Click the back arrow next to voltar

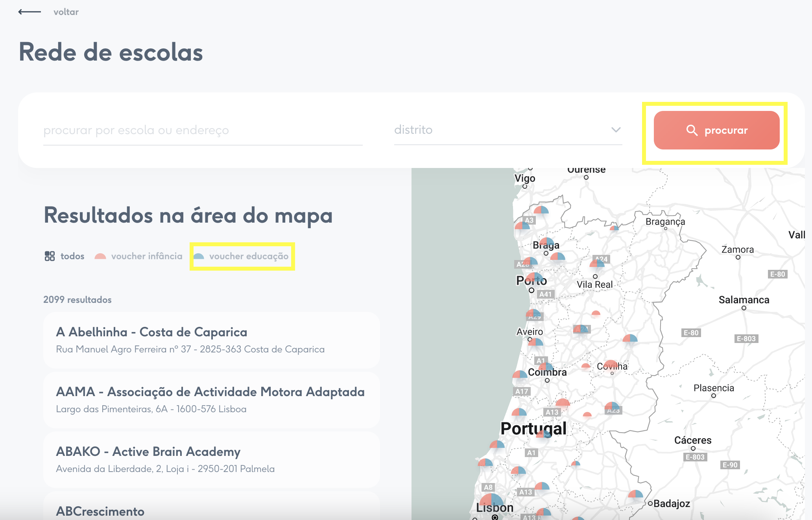coord(30,12)
